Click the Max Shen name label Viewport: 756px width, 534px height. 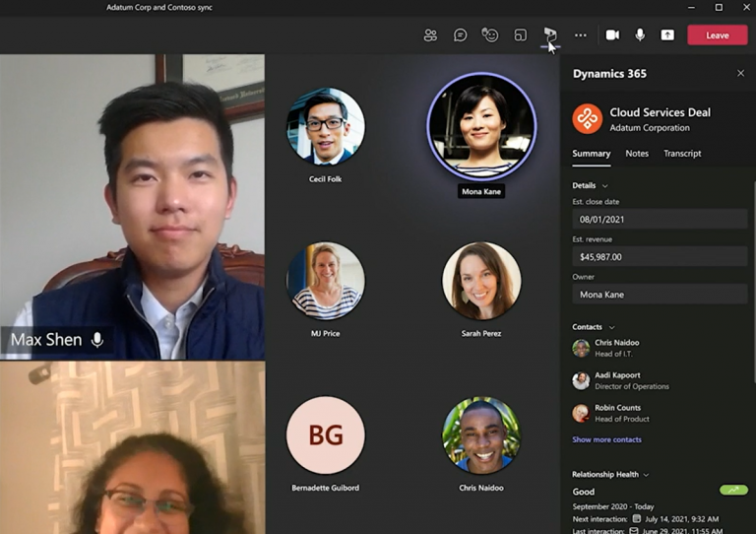(x=46, y=340)
